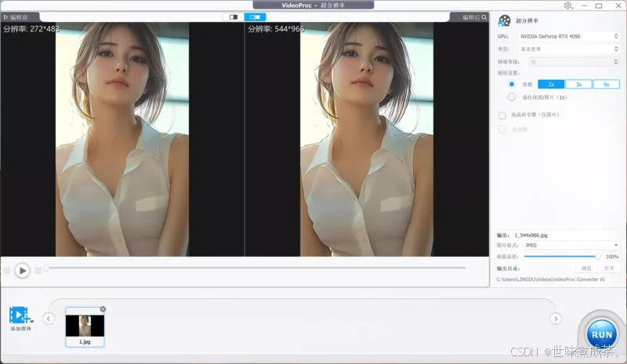This screenshot has height=364, width=627.
Task: Click the 打开 open folder button
Action: 609,268
